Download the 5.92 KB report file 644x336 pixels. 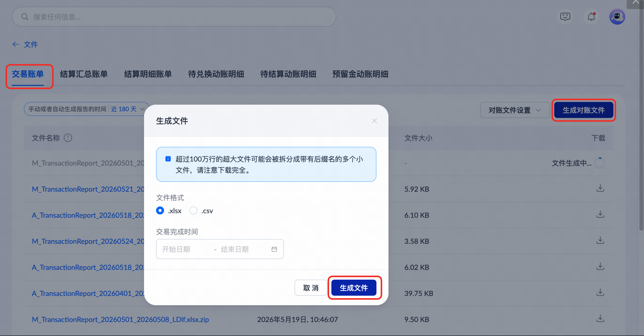point(600,188)
